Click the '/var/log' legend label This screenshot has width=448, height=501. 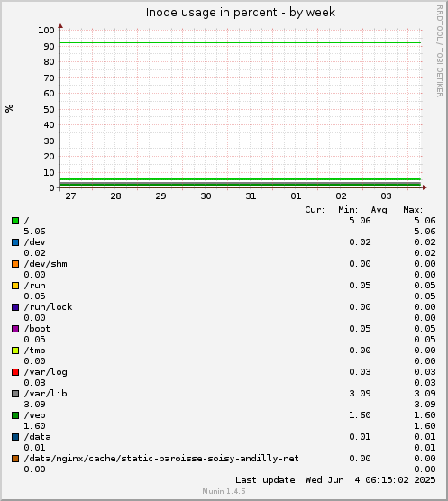coord(46,372)
